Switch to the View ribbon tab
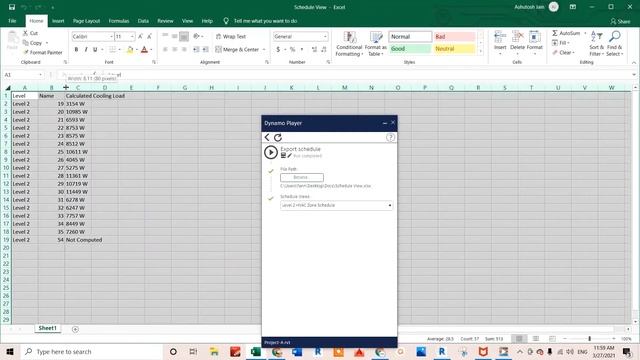640x360 pixels. point(187,21)
